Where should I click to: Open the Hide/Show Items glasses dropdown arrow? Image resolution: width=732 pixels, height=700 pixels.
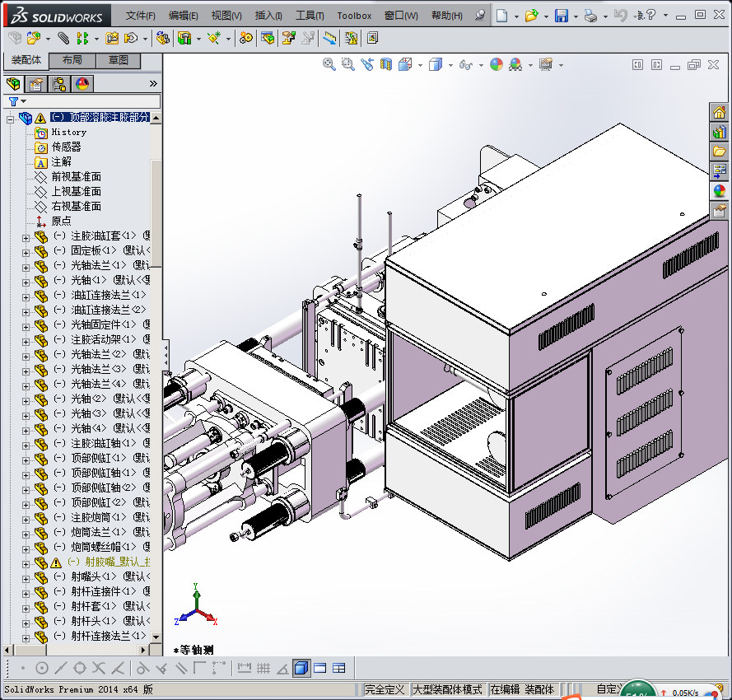pos(479,65)
